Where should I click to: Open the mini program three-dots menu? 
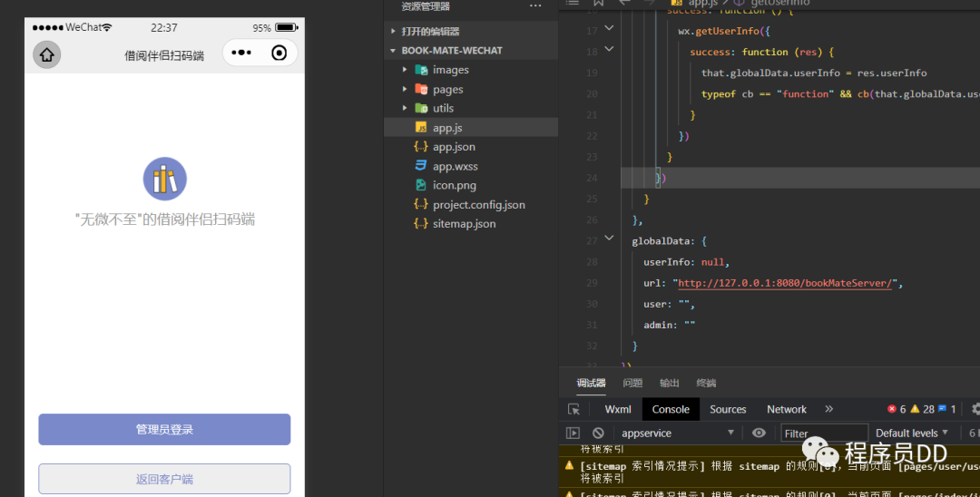tap(241, 53)
